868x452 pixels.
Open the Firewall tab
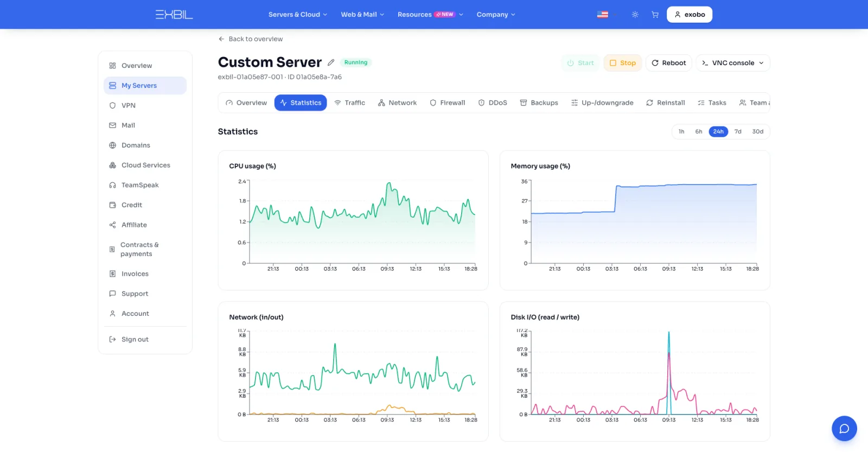(x=448, y=103)
